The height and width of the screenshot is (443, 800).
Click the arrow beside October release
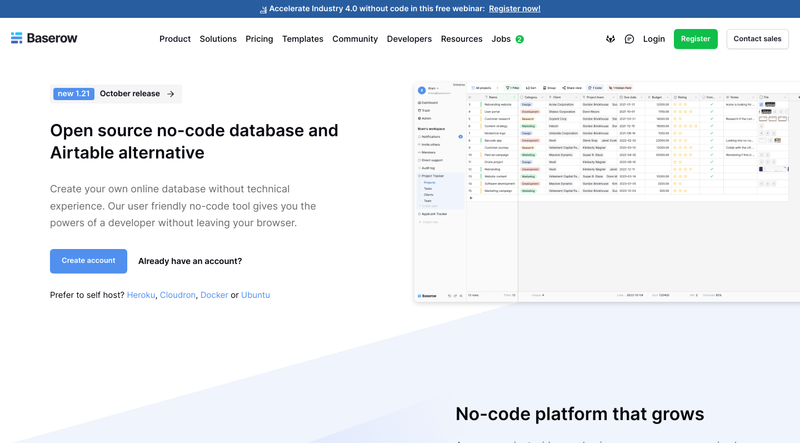point(171,94)
